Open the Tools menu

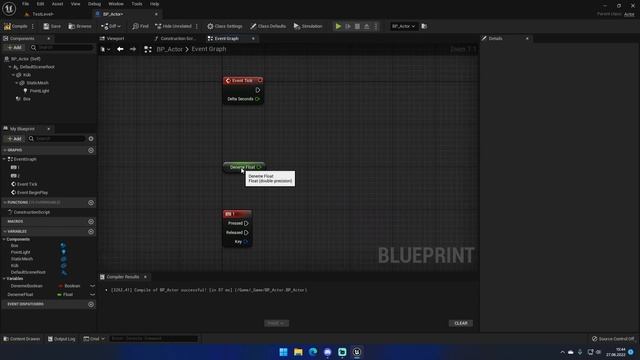(137, 4)
